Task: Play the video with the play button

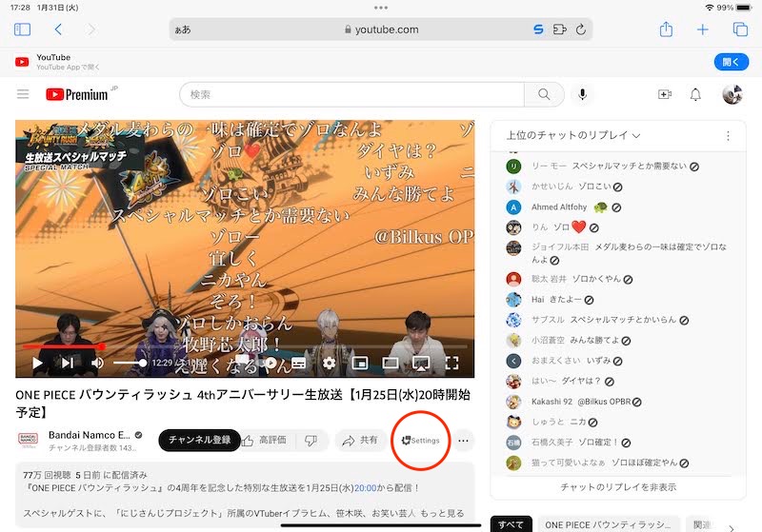Action: point(37,363)
